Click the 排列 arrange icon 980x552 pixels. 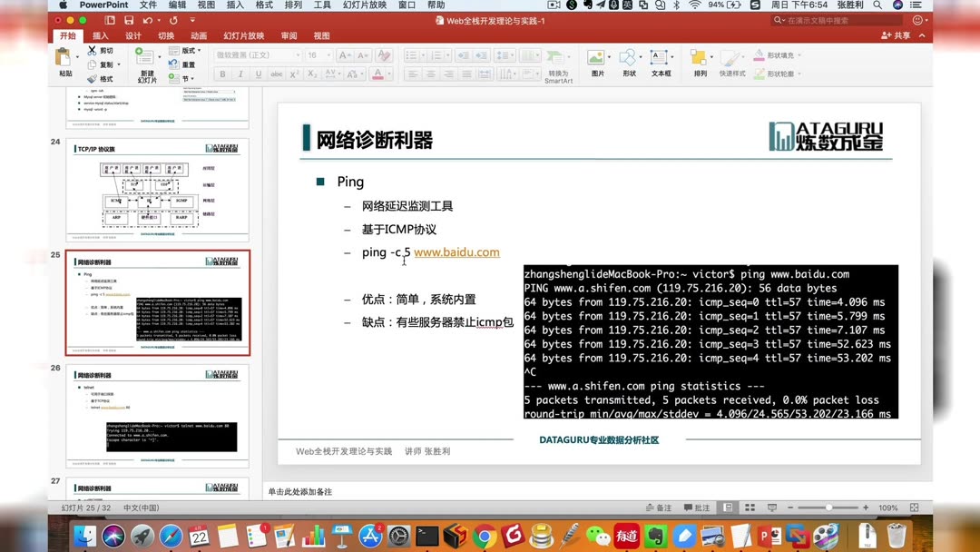pyautogui.click(x=700, y=66)
